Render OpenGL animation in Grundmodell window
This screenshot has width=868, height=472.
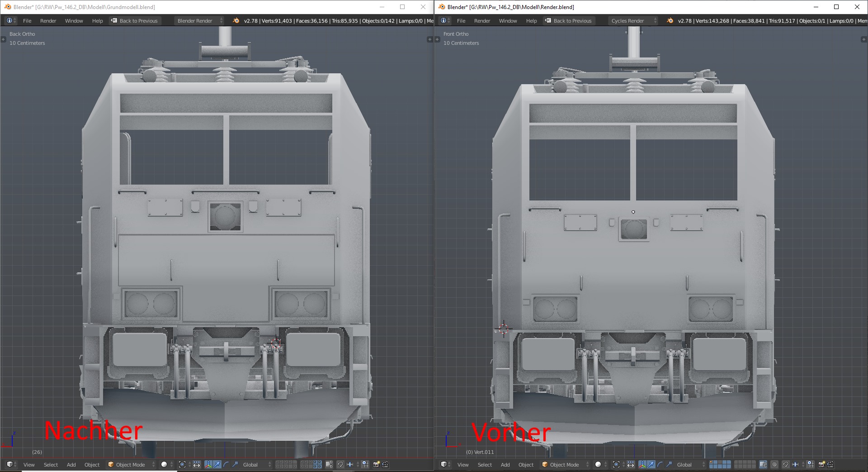tap(385, 464)
